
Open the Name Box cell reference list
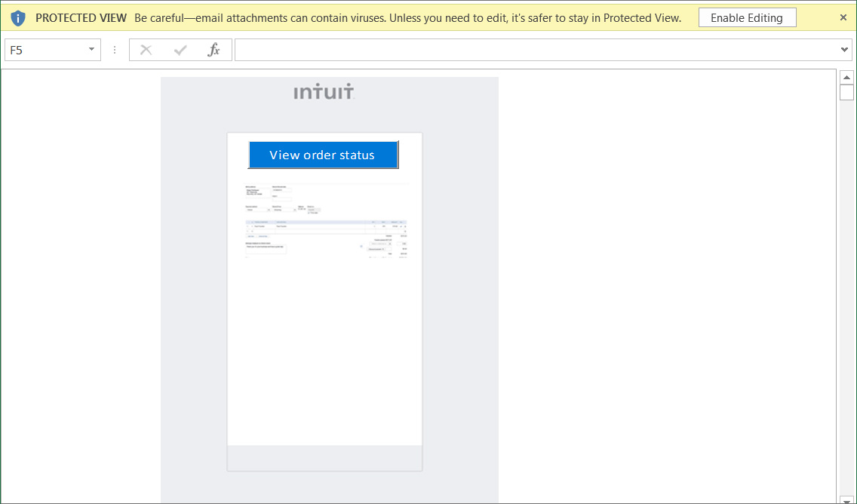(92, 49)
